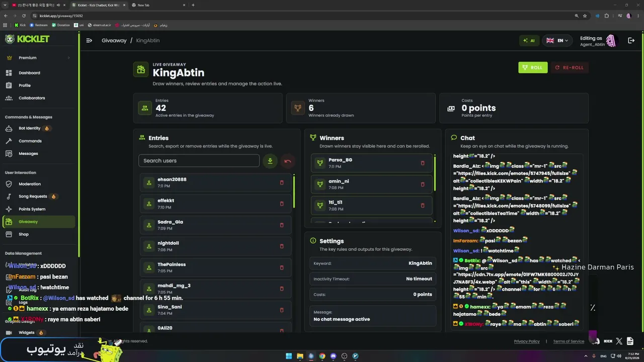644x362 pixels.
Task: Delete the ehsan20888 entry
Action: [282, 183]
